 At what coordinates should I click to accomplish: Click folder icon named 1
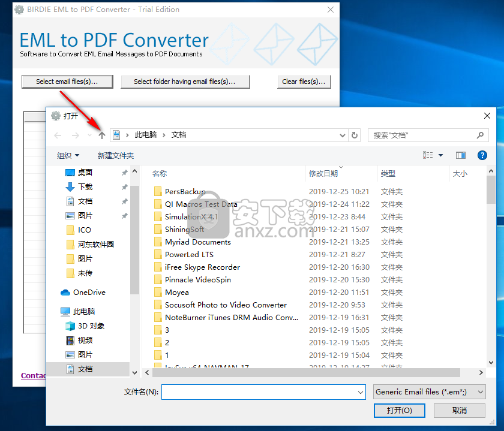[158, 355]
